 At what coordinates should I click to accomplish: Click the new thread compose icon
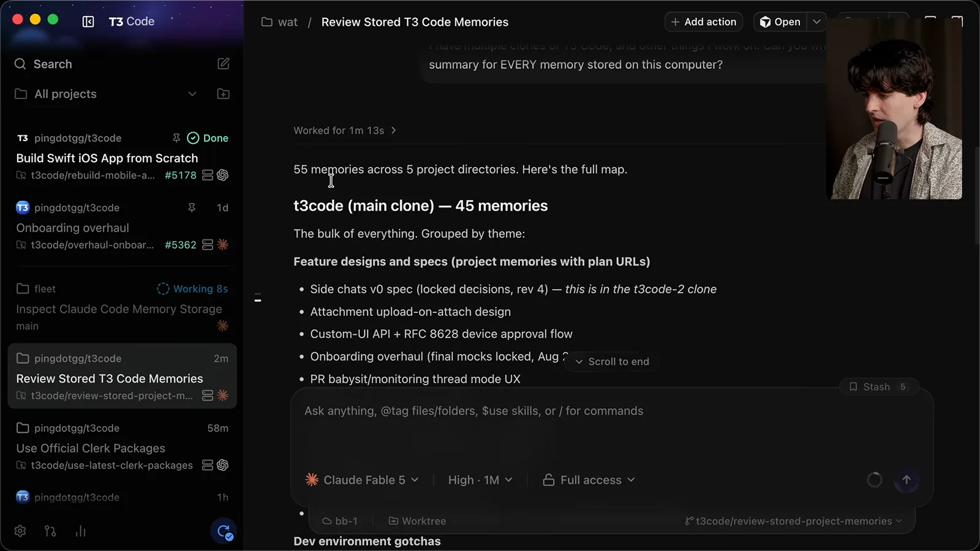pyautogui.click(x=224, y=64)
